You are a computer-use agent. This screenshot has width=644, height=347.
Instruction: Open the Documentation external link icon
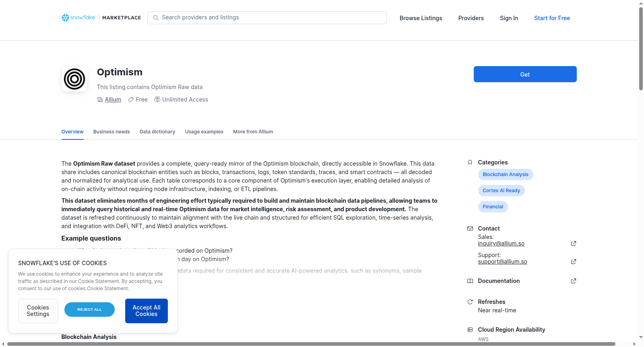[x=574, y=281]
